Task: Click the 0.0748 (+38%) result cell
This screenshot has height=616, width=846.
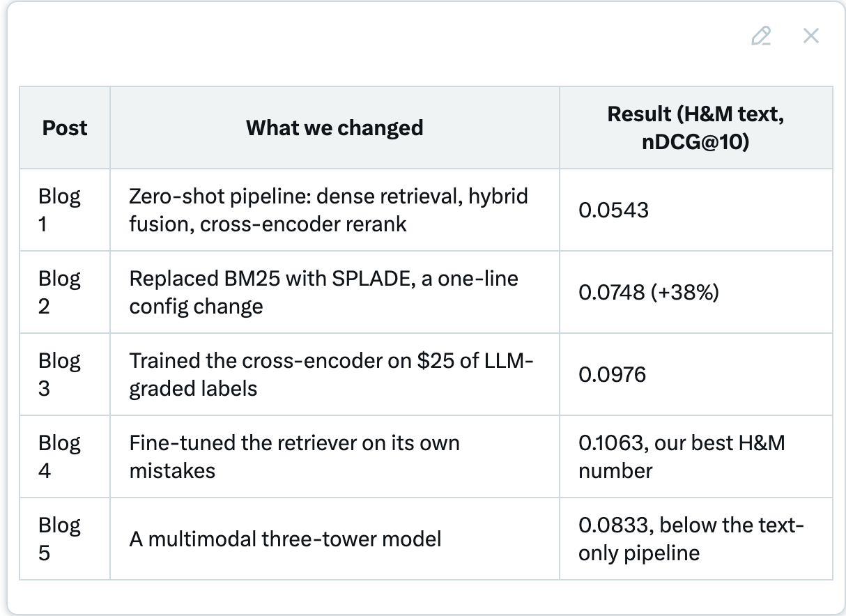Action: tap(695, 292)
